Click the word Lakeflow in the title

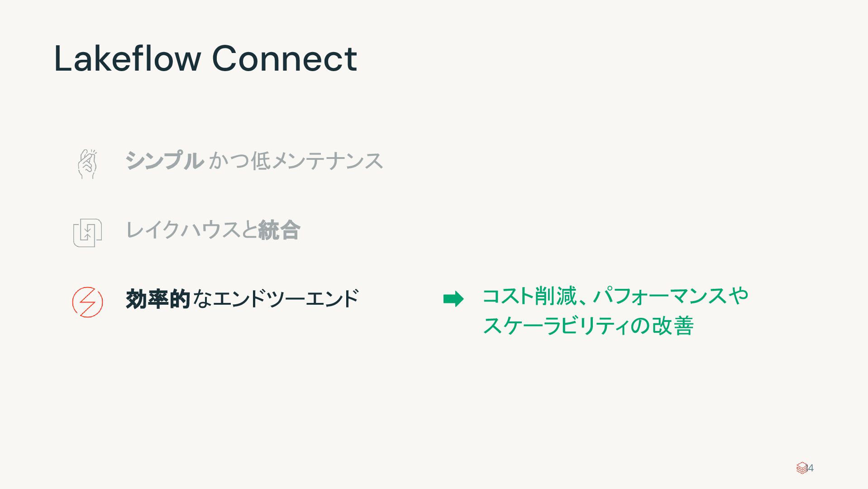click(x=127, y=59)
